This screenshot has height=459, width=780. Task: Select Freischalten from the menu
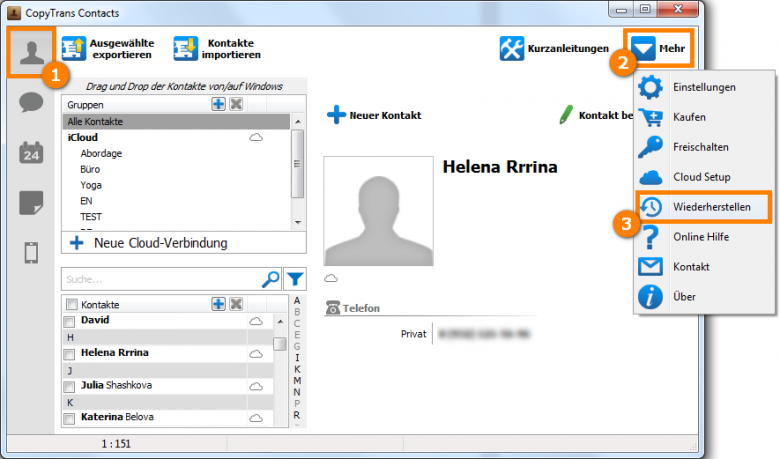[x=704, y=147]
